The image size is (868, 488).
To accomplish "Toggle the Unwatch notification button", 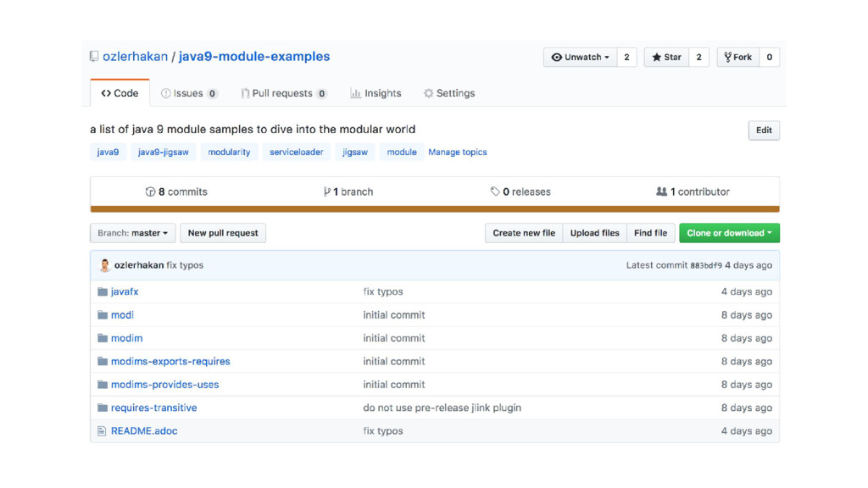I will pos(580,58).
